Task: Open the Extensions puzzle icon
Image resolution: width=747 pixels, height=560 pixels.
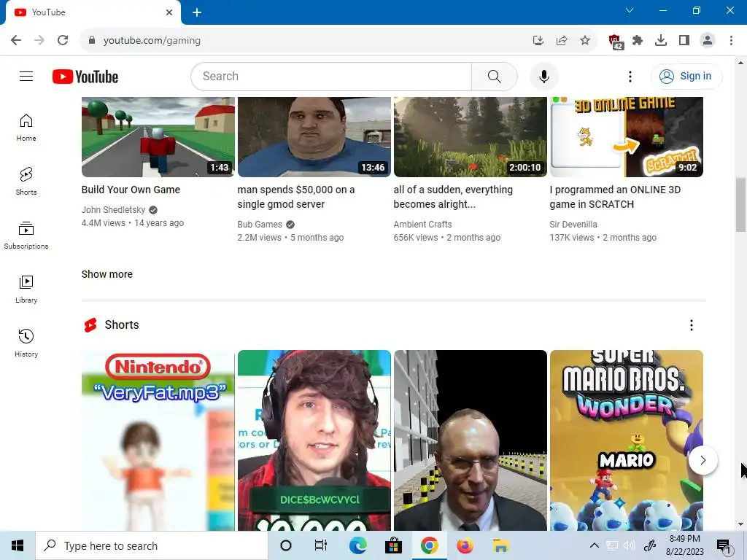Action: pyautogui.click(x=638, y=41)
